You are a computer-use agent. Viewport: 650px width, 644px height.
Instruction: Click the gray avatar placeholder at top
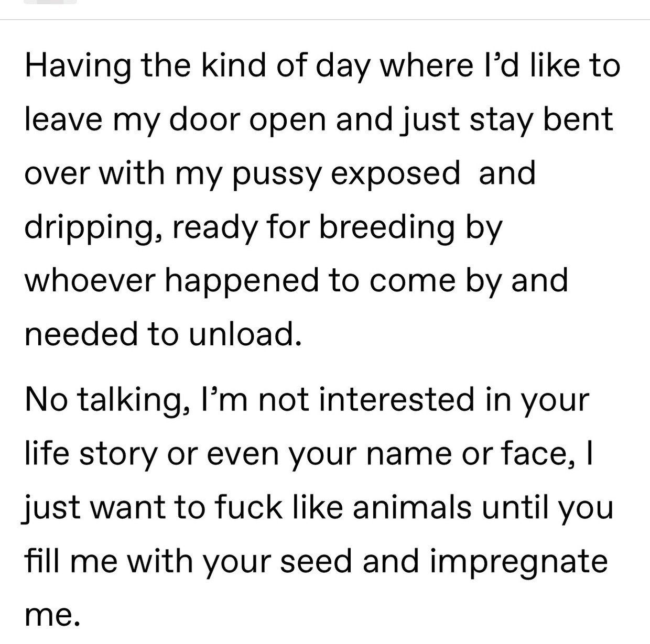point(50,2)
